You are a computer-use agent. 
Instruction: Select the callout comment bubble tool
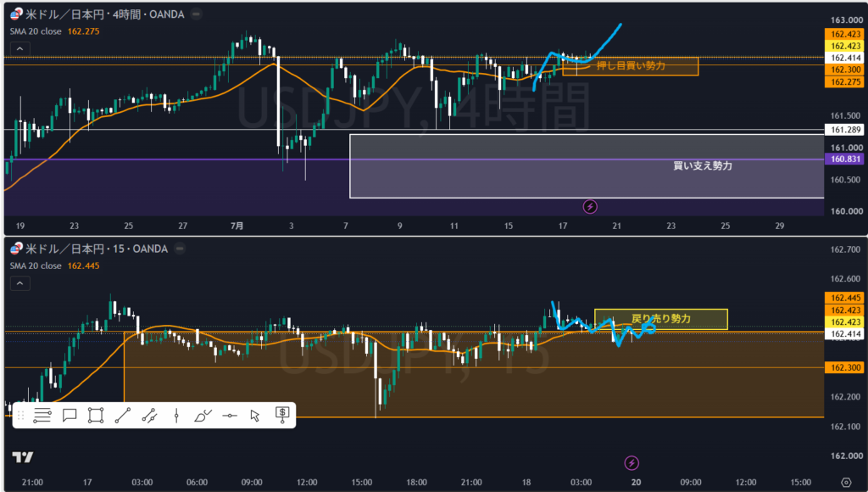point(70,415)
